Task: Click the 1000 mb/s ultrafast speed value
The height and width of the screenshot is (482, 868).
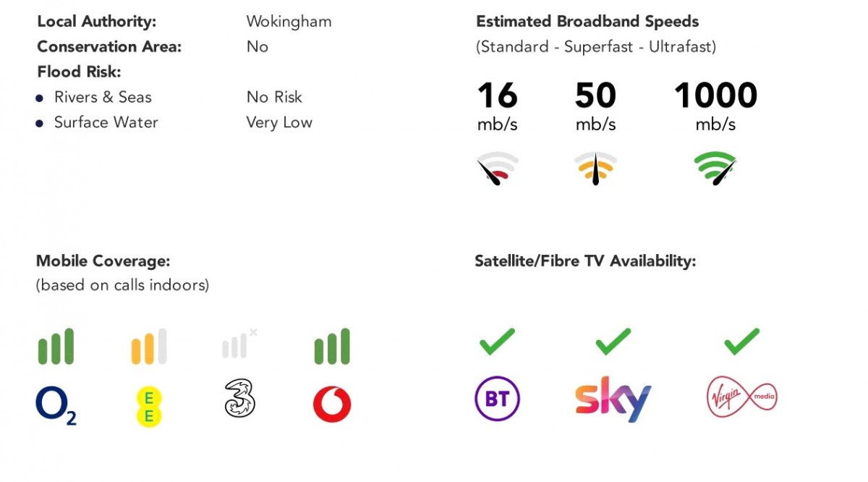Action: (x=715, y=96)
